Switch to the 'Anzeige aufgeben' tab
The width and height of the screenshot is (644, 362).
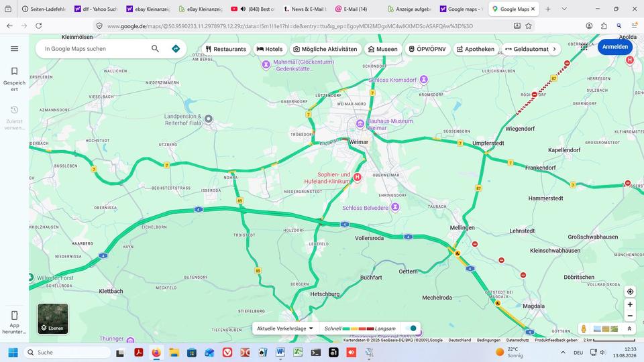tap(409, 9)
